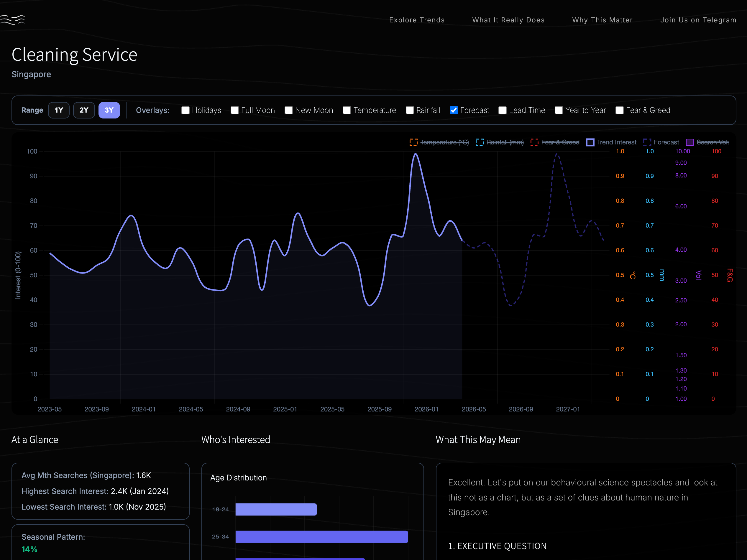Toggle the Forecast legend dashed marker
Viewport: 747px width, 560px height.
(647, 142)
